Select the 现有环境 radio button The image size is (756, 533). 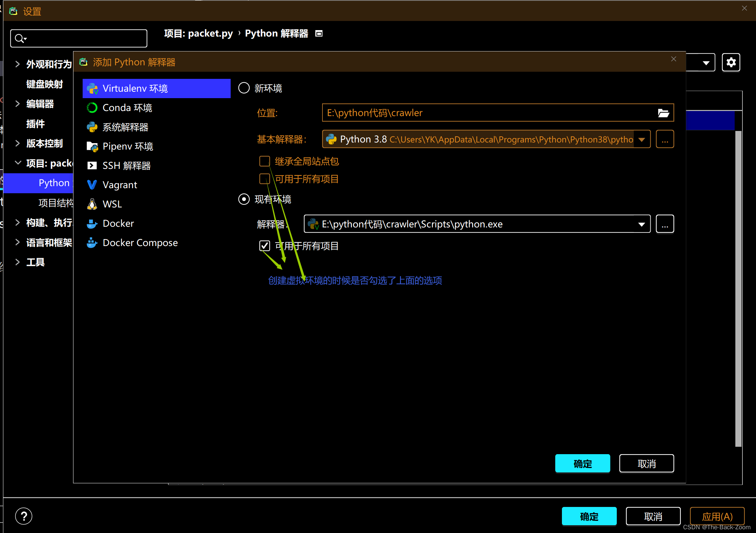[x=244, y=199]
